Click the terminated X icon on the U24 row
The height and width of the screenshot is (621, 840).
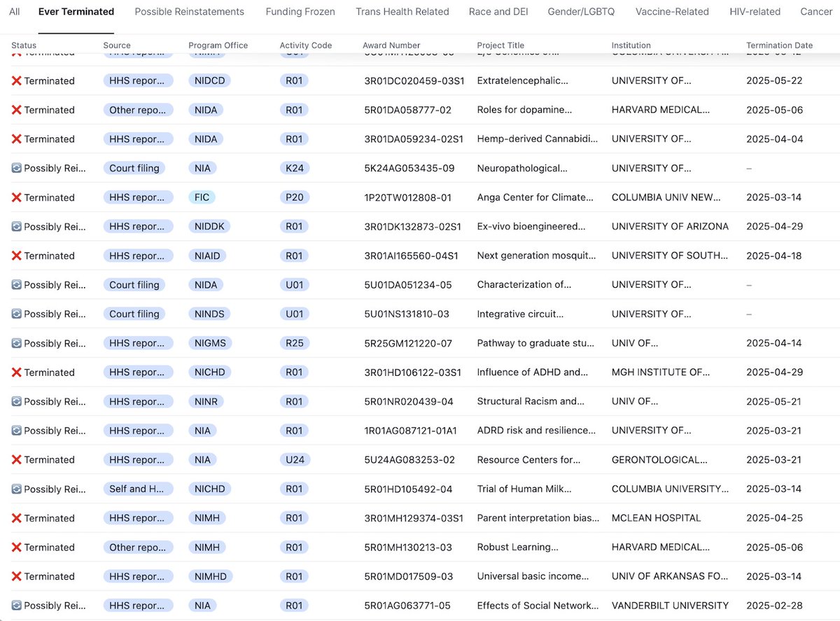[x=17, y=460]
